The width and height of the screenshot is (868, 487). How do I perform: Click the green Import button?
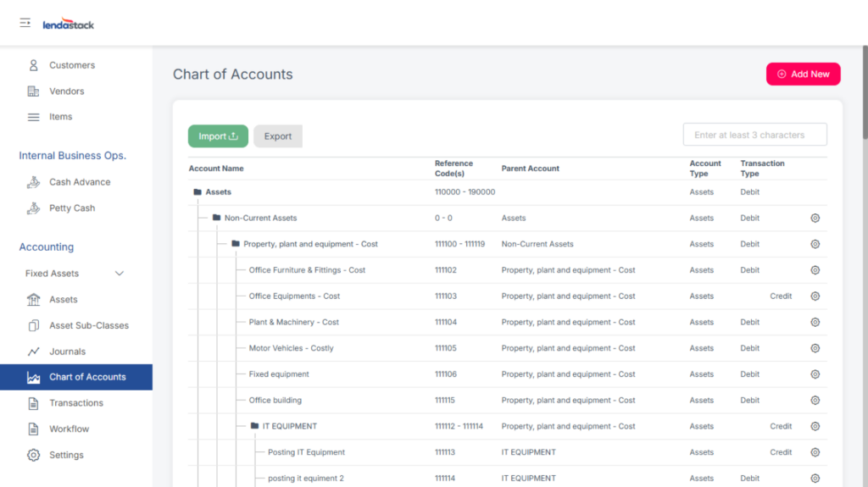218,136
